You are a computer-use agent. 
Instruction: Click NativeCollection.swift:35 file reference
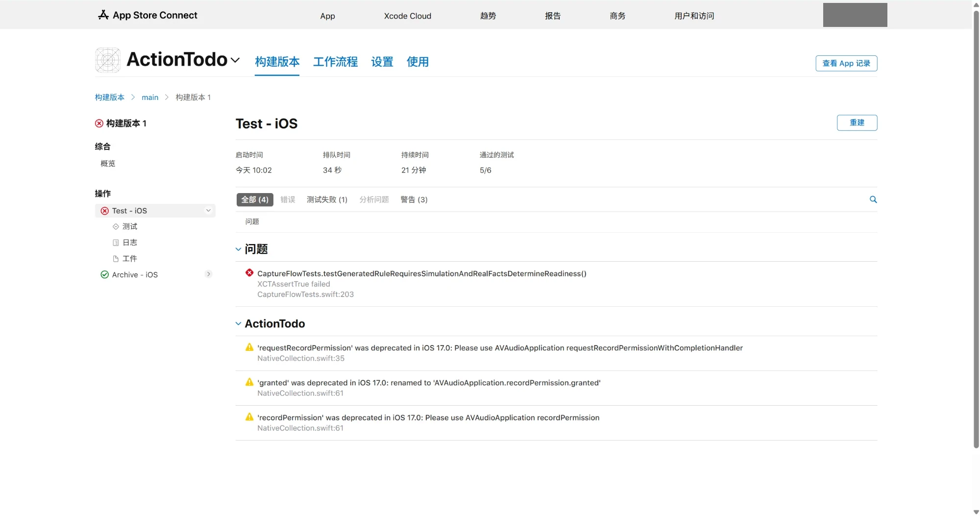point(301,359)
